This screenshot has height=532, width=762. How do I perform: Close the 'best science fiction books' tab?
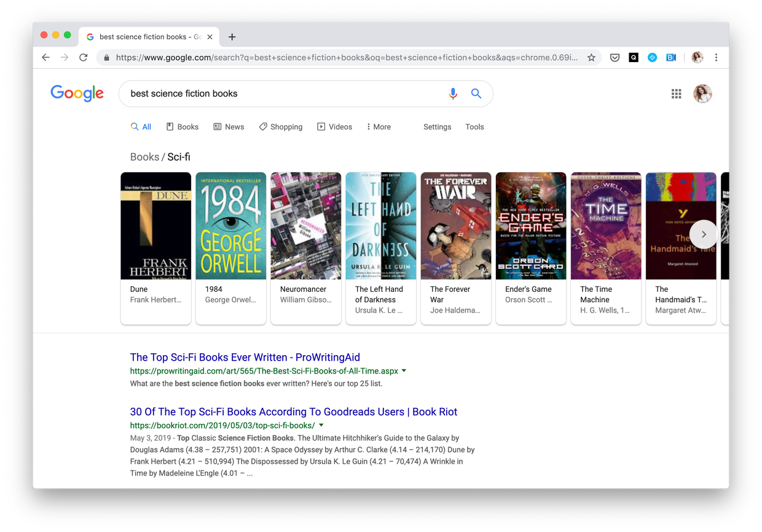pos(210,37)
